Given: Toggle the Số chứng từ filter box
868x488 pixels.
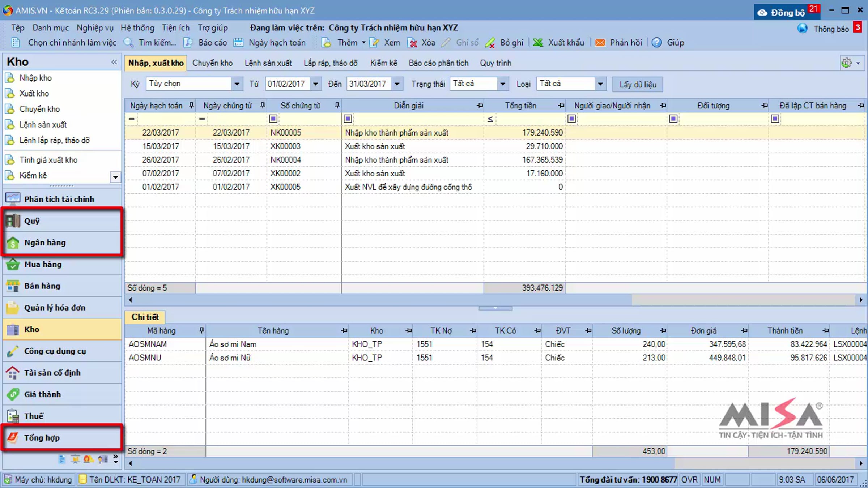Looking at the screenshot, I should click(x=273, y=119).
